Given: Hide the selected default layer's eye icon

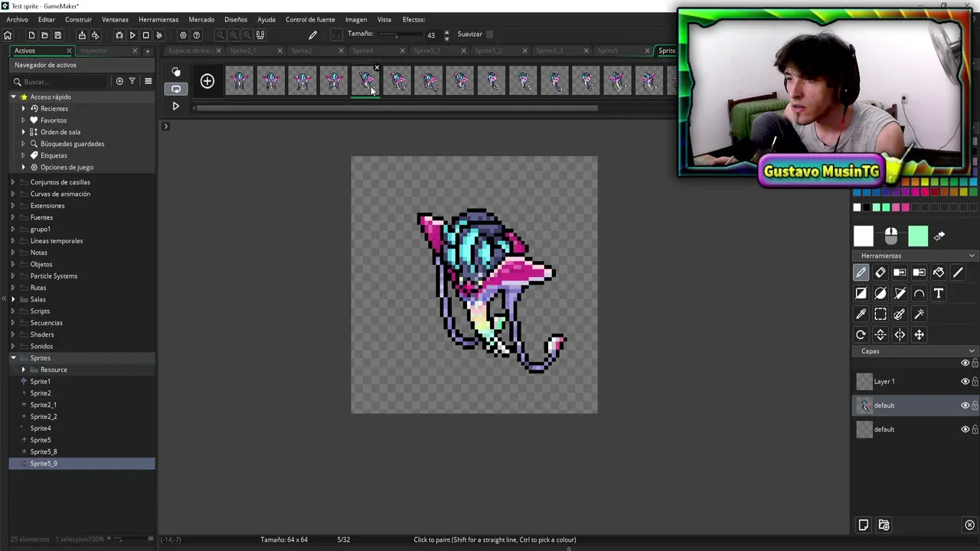Looking at the screenshot, I should (x=965, y=406).
